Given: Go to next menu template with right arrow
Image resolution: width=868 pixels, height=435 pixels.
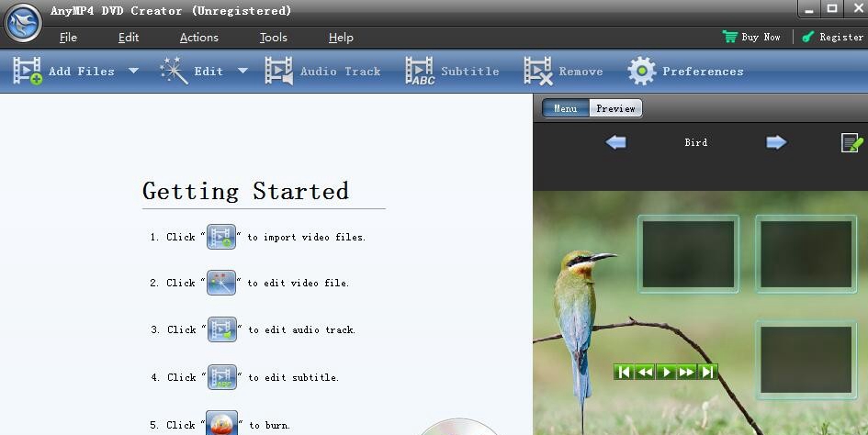Looking at the screenshot, I should point(776,142).
